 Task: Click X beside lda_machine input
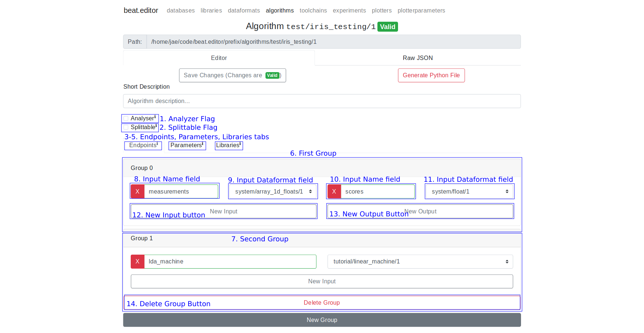[x=137, y=262]
